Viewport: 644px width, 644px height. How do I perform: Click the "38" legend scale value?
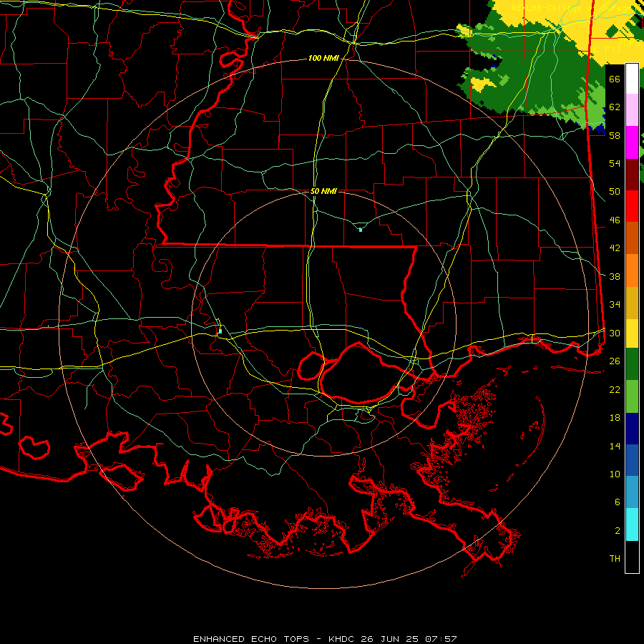tap(615, 276)
